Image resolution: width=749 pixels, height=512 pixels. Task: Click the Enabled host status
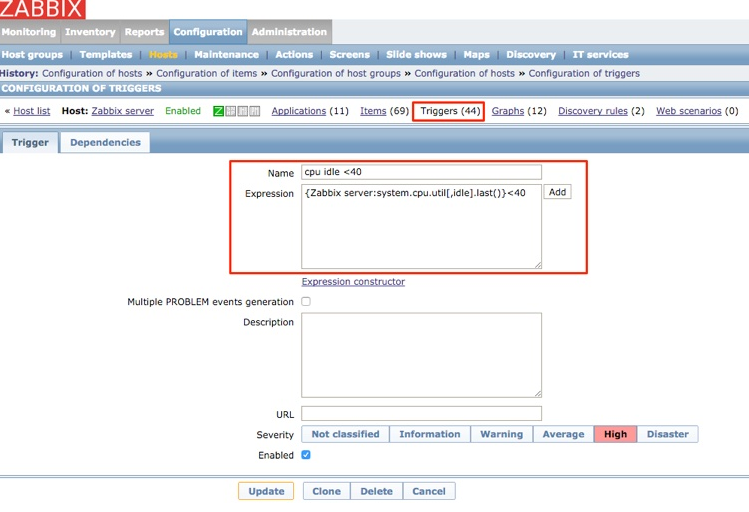click(183, 111)
